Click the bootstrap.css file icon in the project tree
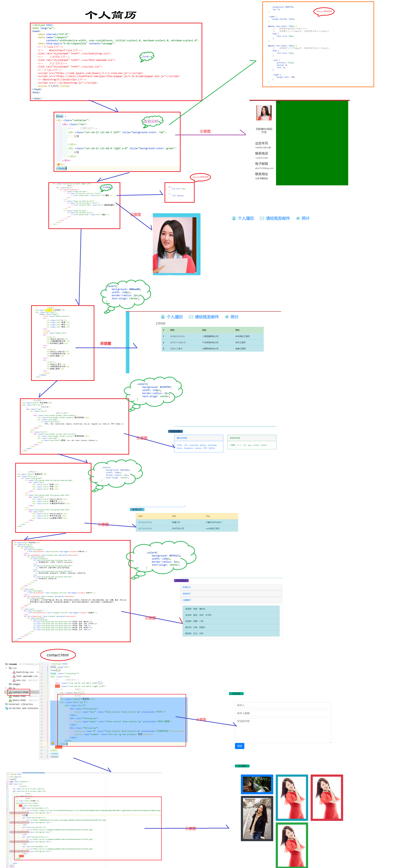The image size is (401, 868). [x=14, y=672]
